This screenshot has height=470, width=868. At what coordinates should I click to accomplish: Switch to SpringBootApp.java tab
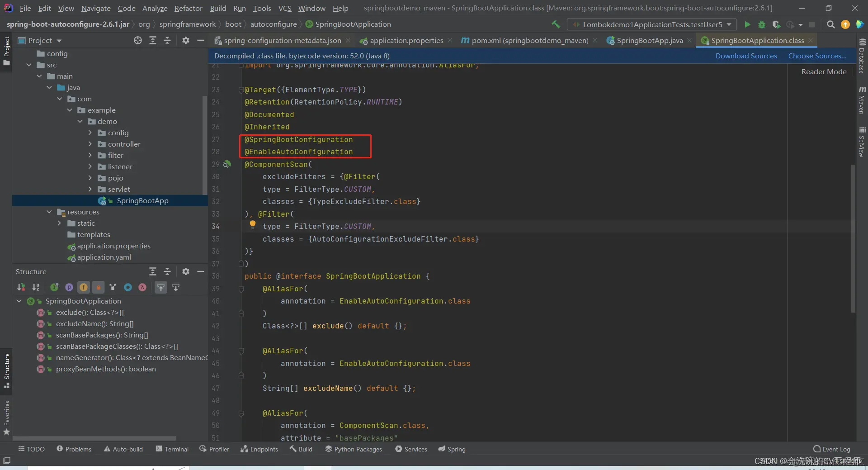(x=650, y=41)
